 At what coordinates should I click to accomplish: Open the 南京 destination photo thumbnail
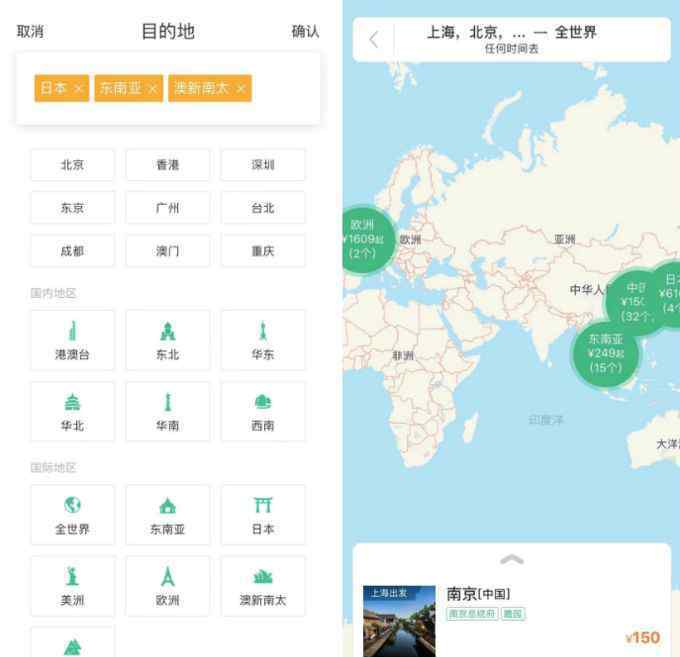(399, 620)
